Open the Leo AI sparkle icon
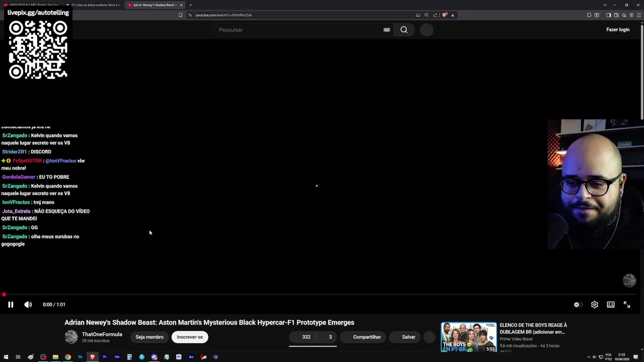The image size is (644, 362). pyautogui.click(x=624, y=15)
